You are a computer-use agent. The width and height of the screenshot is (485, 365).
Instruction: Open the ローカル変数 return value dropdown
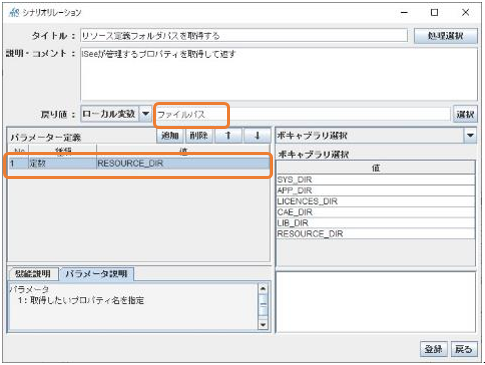pos(145,114)
